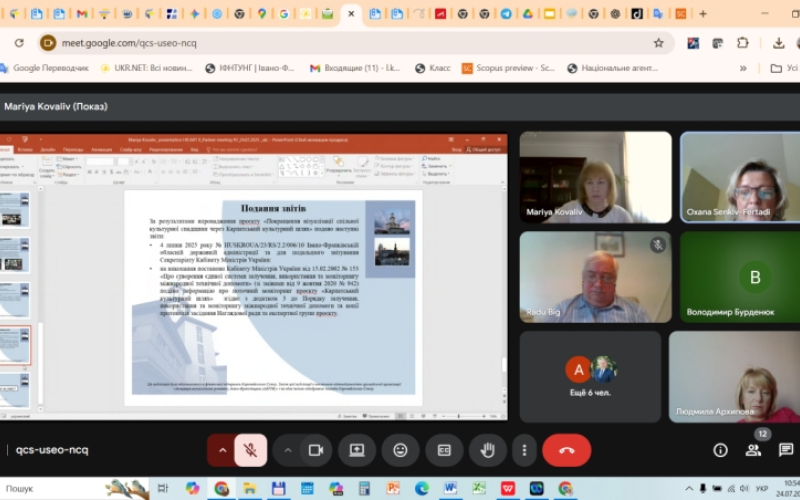Select Людмила Архипова video tile
Viewport: 800px width, 500px height.
point(735,377)
